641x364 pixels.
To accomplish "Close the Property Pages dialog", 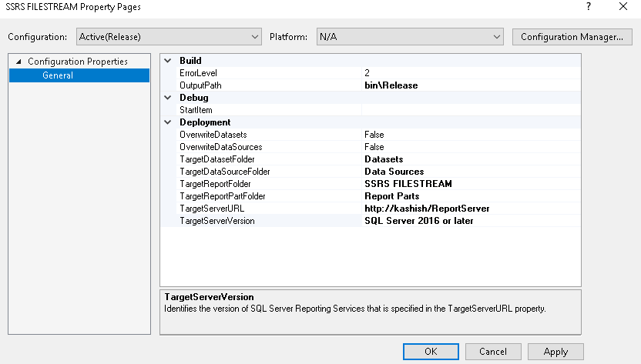I will click(623, 6).
